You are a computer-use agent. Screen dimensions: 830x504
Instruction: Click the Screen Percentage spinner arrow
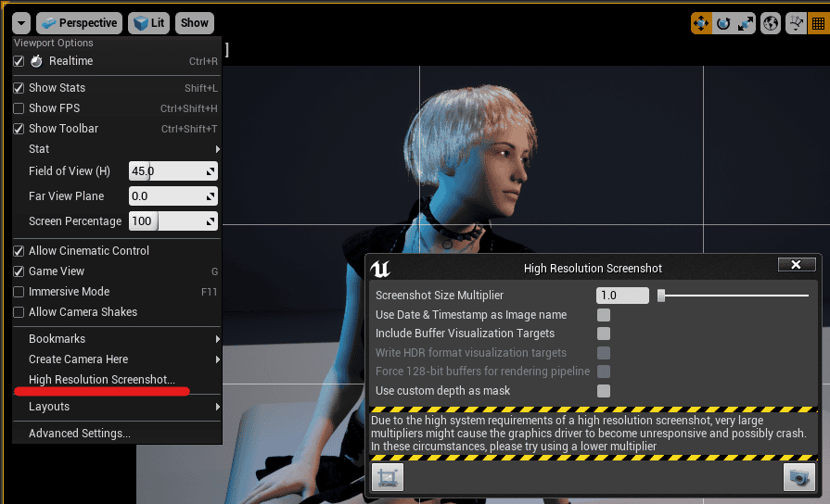tap(211, 221)
